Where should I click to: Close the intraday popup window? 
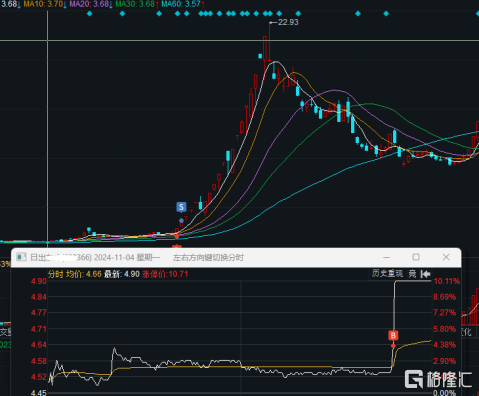click(446, 257)
